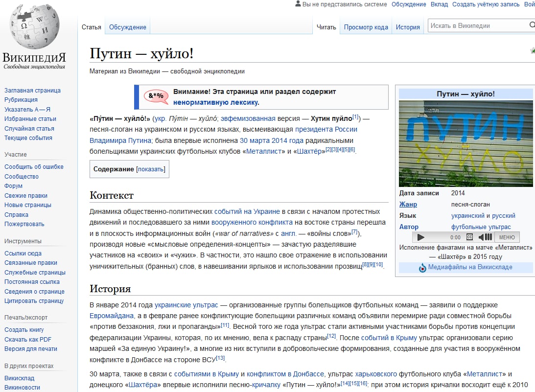Screen dimensions: 535x392
Task: Click Создать учётную запись
Action: (x=486, y=4)
